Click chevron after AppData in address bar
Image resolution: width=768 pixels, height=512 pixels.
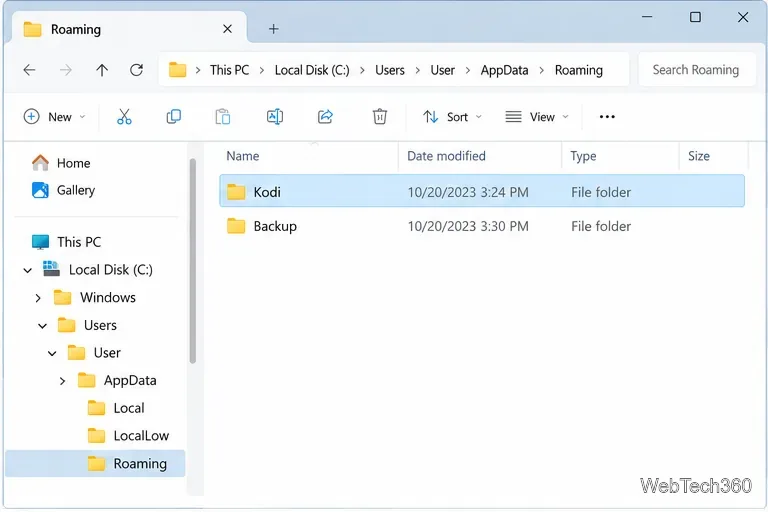(x=542, y=71)
